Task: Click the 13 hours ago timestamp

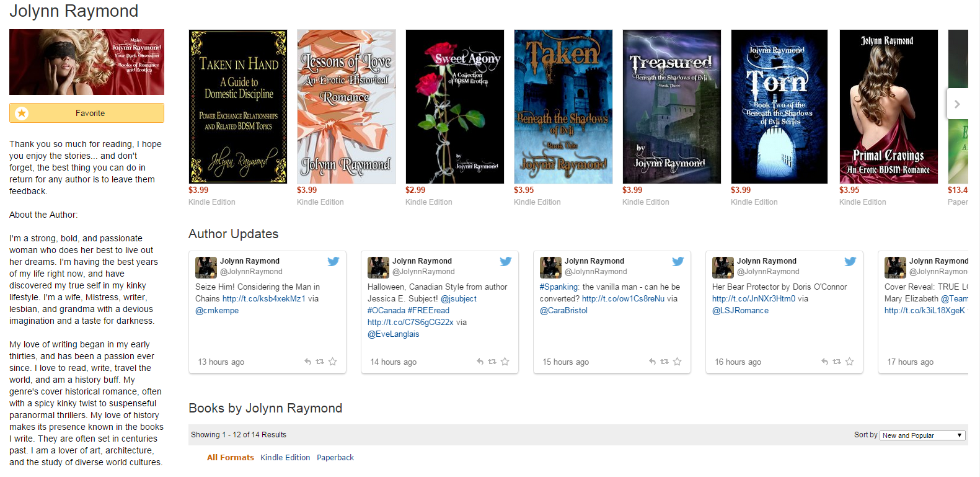Action: (221, 362)
